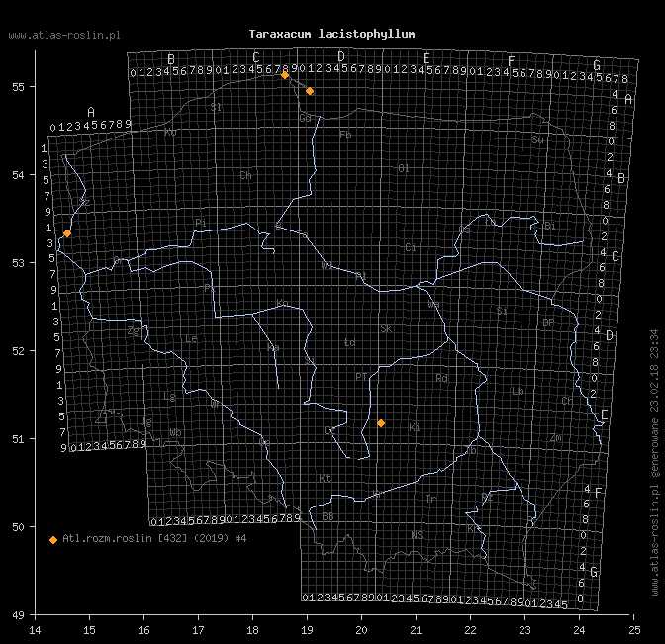Click the legend text 'Atl.rozm.roslin [432] (2019) #4'

tap(154, 538)
